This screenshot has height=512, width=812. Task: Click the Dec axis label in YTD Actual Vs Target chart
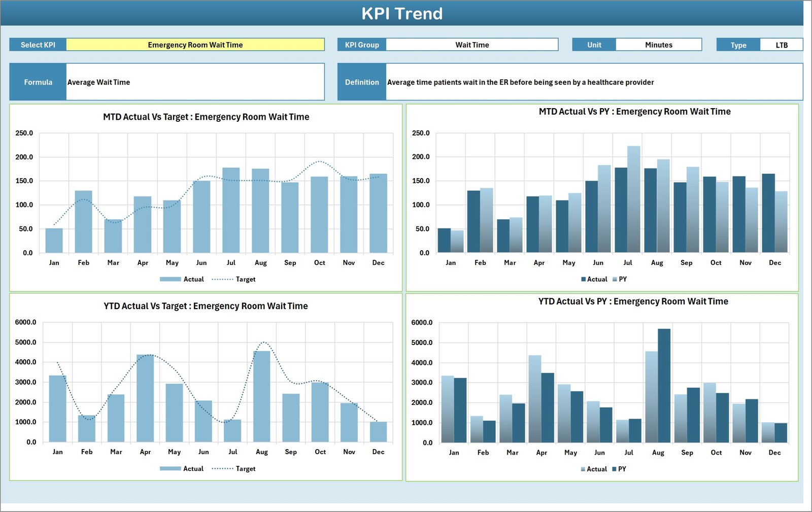pos(379,452)
